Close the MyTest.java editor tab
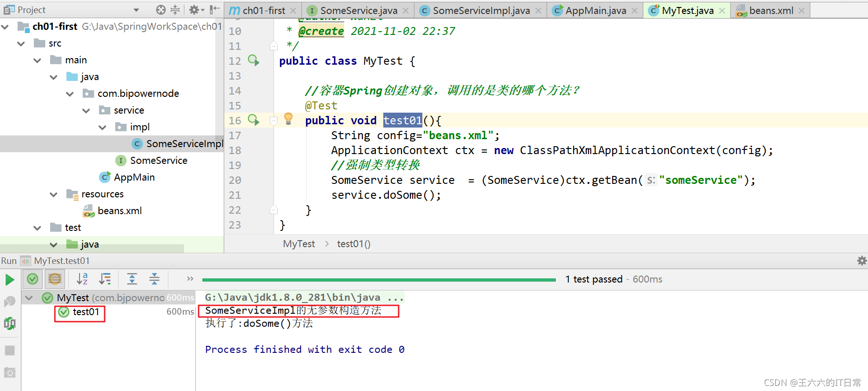This screenshot has height=391, width=868. click(722, 11)
